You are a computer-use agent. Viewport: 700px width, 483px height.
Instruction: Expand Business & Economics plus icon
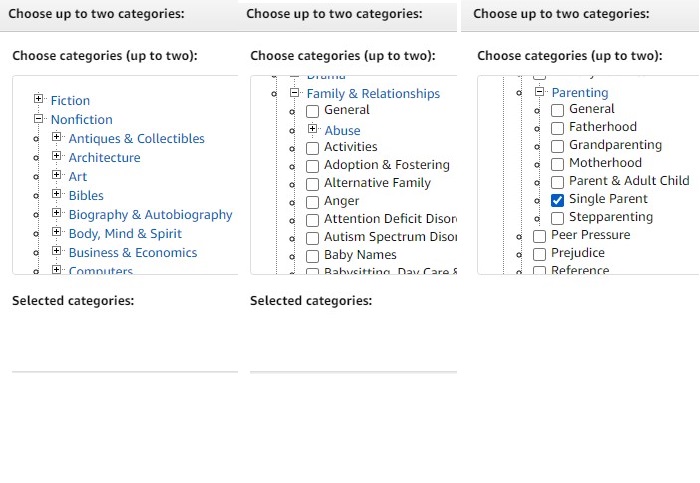(x=56, y=250)
